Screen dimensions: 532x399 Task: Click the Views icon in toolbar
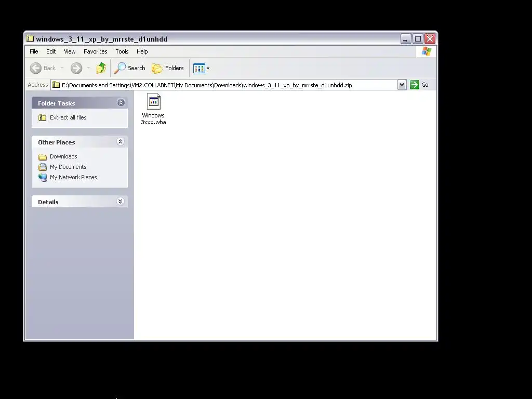coord(199,68)
